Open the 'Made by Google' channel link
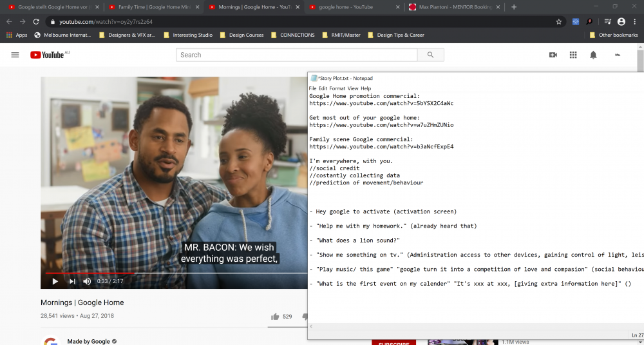Screen dimensions: 644x345 pos(88,341)
